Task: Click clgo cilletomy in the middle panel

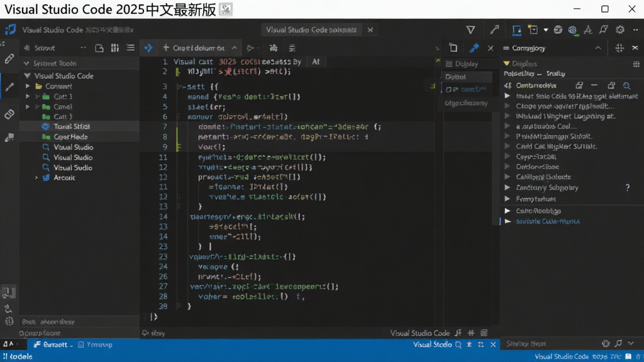Action: [466, 103]
